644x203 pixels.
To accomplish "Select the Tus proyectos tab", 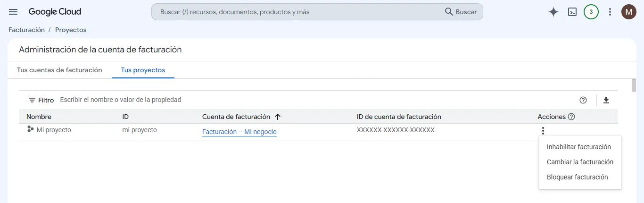I will tap(143, 70).
